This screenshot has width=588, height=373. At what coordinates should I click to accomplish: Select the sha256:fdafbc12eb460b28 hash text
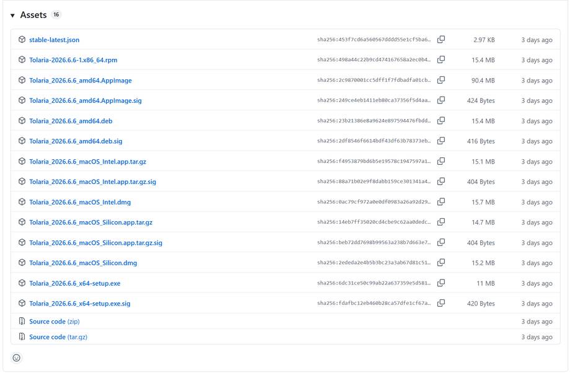[x=374, y=303]
